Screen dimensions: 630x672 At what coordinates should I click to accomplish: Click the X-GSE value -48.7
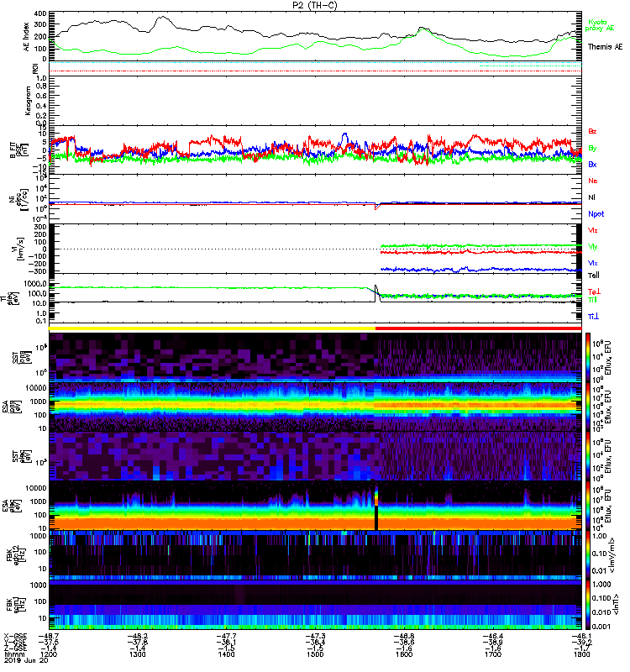click(49, 637)
